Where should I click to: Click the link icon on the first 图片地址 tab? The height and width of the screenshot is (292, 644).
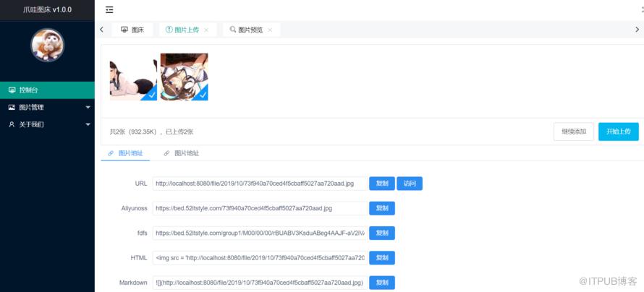coord(110,153)
